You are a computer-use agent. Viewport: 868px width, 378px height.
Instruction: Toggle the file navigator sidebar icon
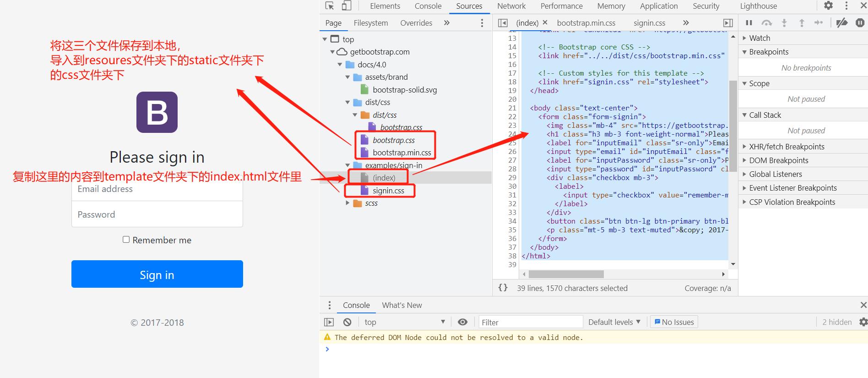tap(503, 23)
